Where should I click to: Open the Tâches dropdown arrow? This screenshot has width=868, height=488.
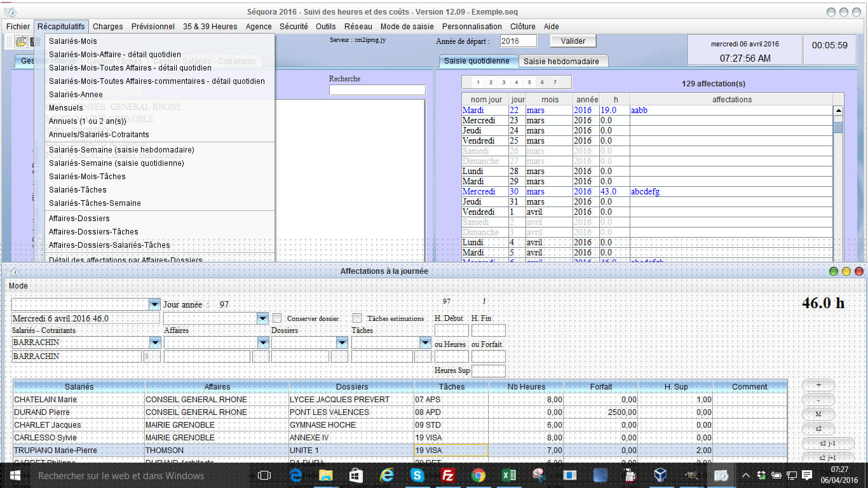(425, 342)
